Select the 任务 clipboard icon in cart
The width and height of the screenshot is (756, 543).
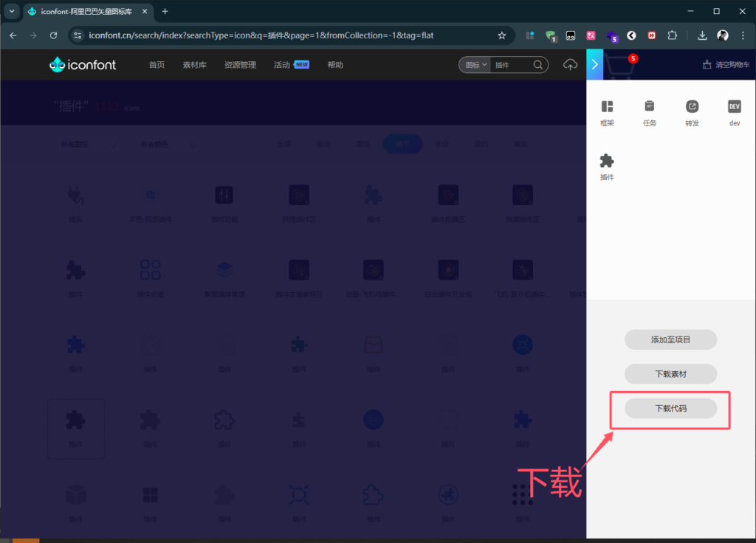pyautogui.click(x=649, y=107)
